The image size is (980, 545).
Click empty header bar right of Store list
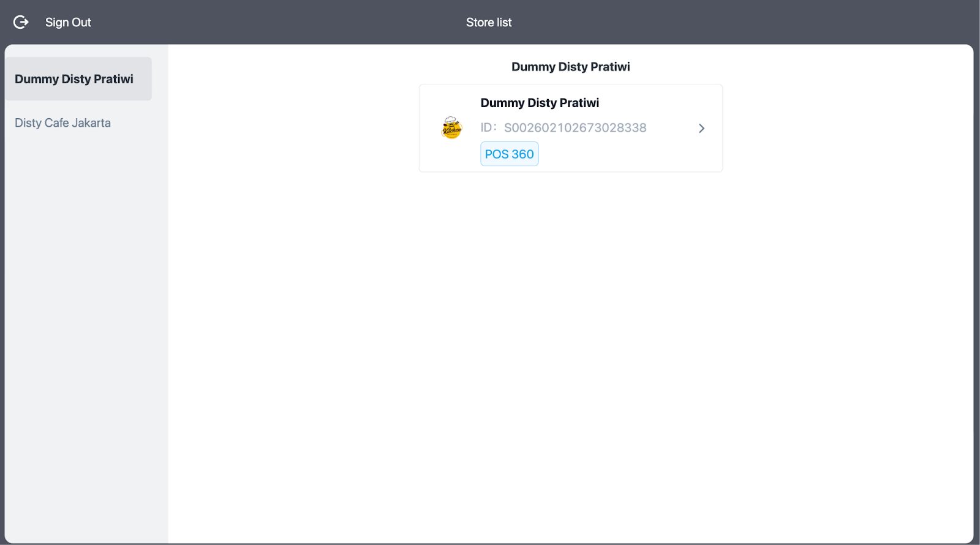click(735, 22)
